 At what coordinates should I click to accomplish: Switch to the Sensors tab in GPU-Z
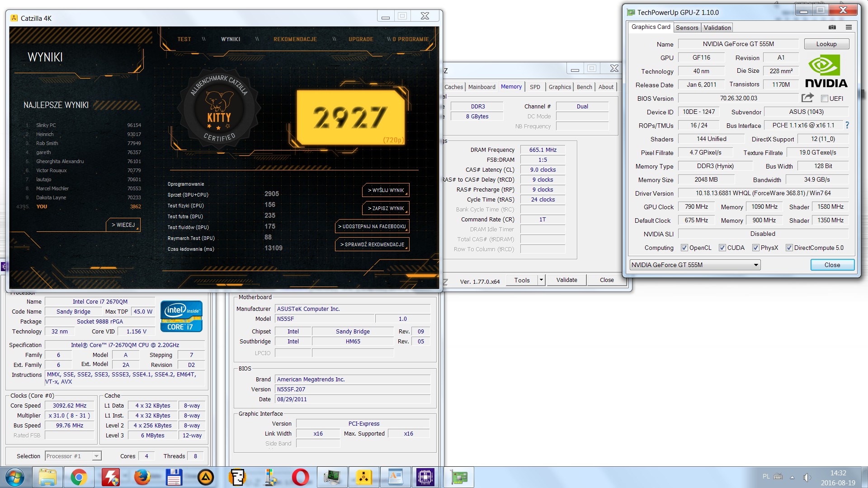(x=687, y=28)
